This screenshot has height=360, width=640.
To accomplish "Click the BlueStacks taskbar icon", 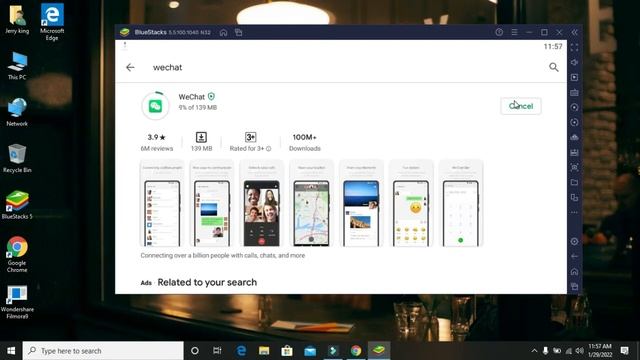I will tap(379, 351).
